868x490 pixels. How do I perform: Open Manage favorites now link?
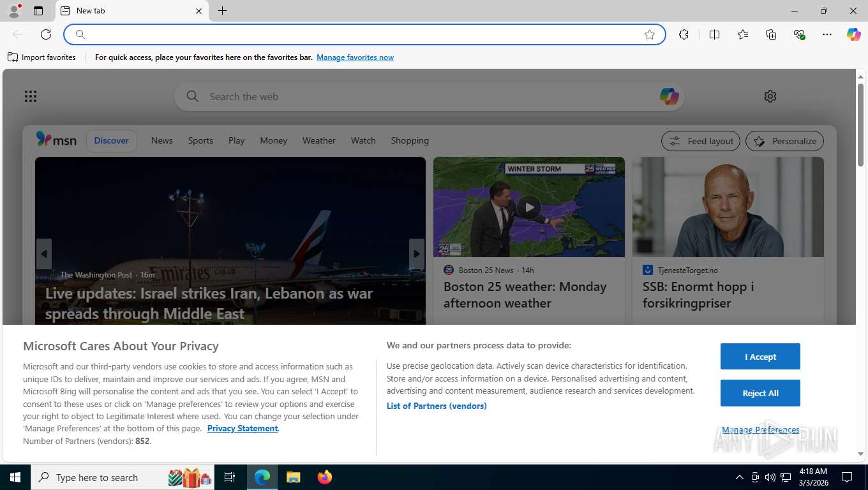355,57
